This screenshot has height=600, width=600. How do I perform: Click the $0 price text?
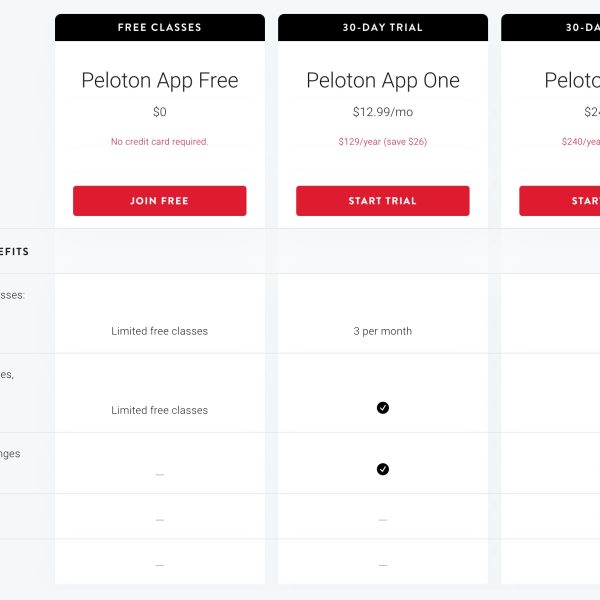click(160, 113)
